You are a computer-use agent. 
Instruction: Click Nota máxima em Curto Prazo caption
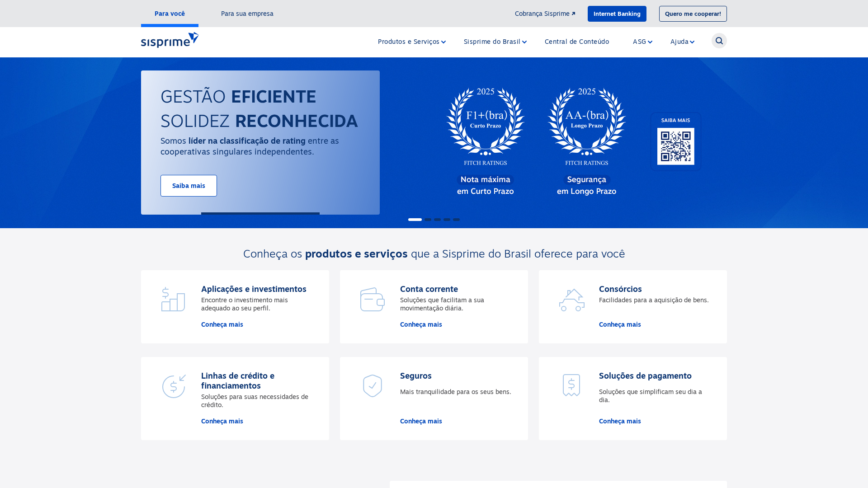(x=485, y=185)
